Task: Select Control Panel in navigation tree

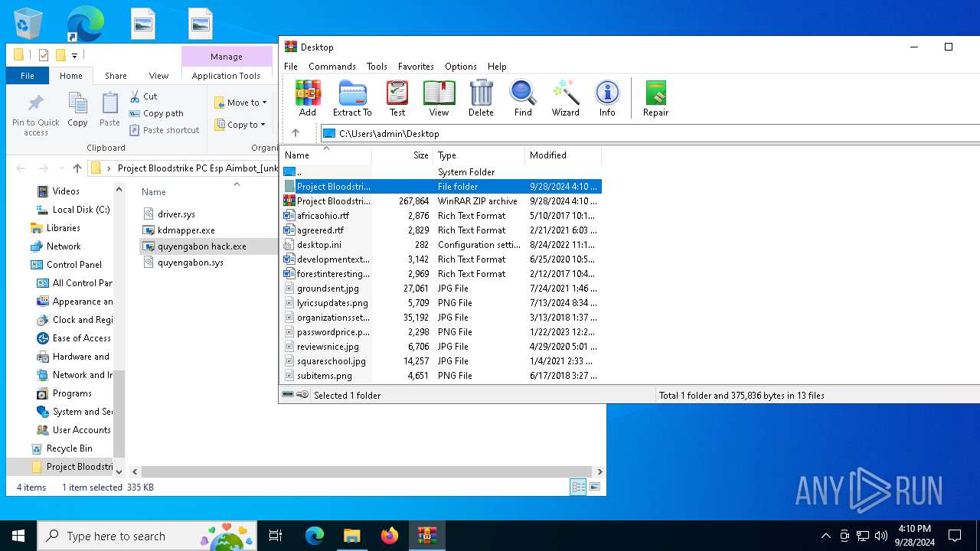Action: 73,265
